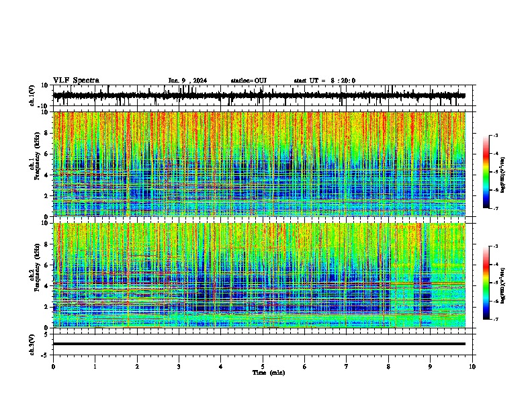Click the ch.2 frequency spectrogram panel
This screenshot has height=411, width=532.
click(259, 275)
